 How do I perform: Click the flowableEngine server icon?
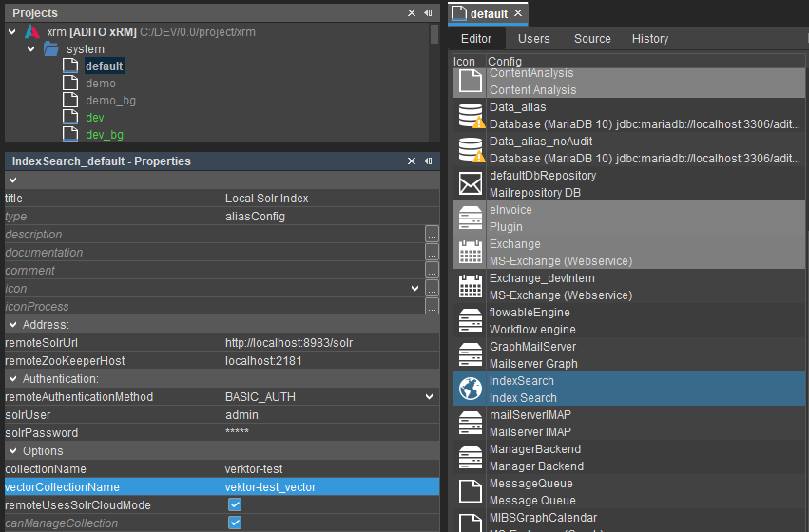(470, 321)
